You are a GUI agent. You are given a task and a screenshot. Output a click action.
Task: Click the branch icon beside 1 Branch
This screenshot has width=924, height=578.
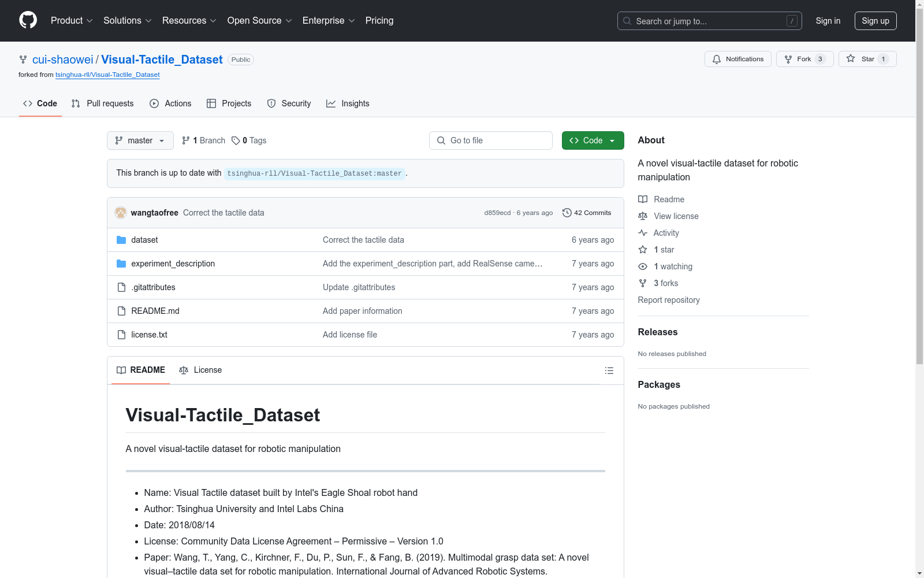click(186, 140)
